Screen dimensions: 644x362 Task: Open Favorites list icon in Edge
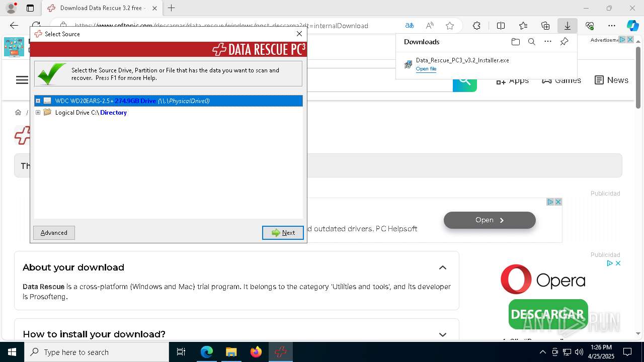pos(523,26)
